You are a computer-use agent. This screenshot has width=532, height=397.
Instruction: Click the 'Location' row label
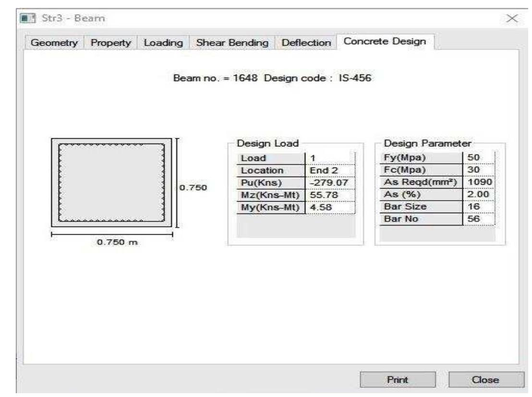[x=271, y=171]
